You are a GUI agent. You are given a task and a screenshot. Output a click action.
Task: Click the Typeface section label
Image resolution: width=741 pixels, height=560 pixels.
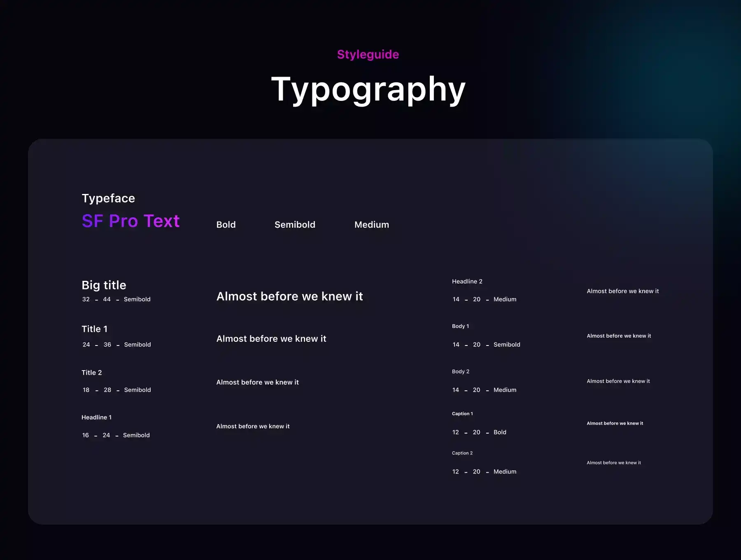pos(108,198)
